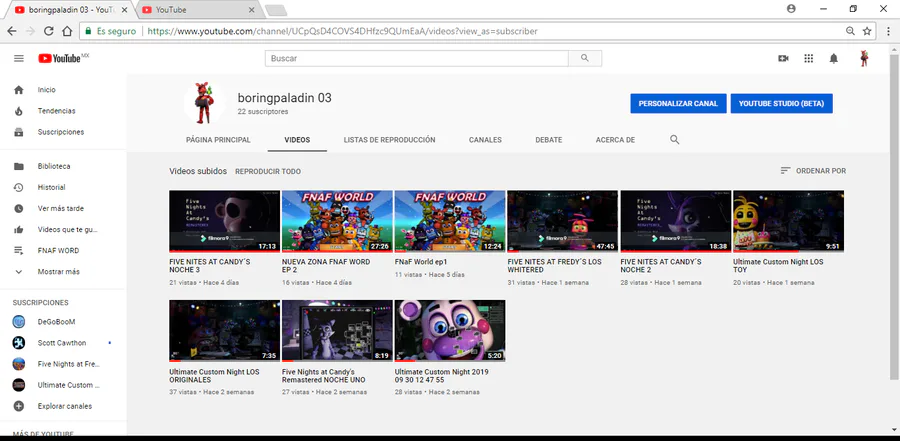Click in the Buscar search field
Screen dimensions: 900x441
coord(417,59)
